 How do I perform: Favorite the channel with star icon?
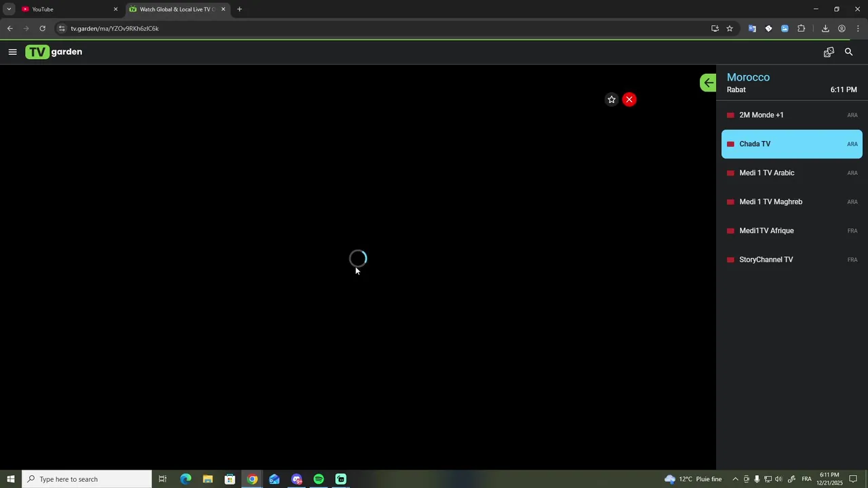coord(612,100)
